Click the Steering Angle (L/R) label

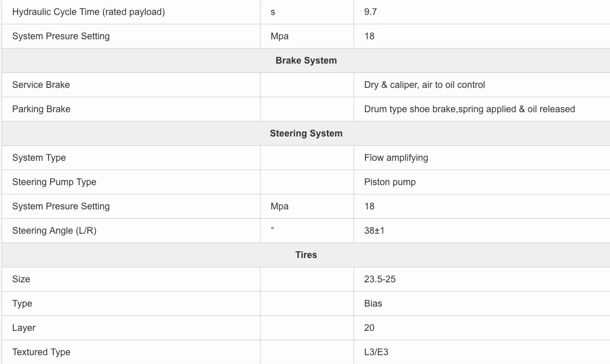[54, 231]
